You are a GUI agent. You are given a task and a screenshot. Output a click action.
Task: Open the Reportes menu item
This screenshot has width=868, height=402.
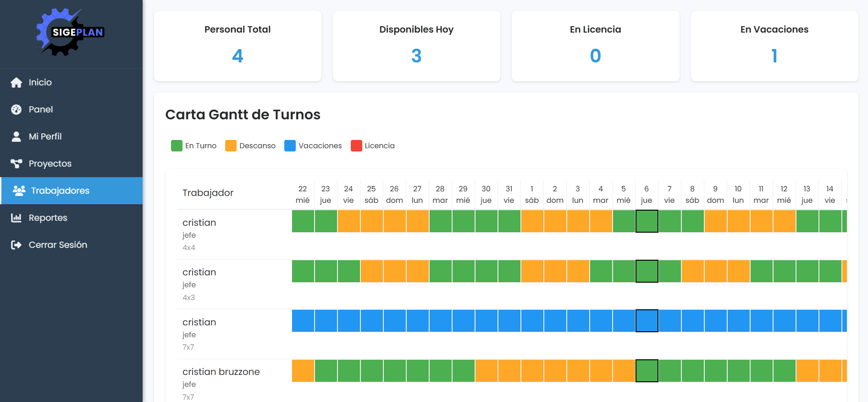(48, 218)
